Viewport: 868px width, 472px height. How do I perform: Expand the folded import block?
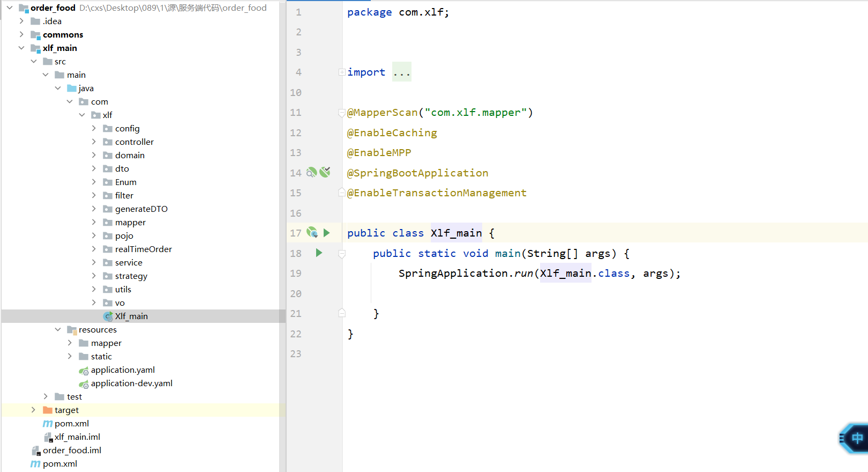pyautogui.click(x=342, y=72)
